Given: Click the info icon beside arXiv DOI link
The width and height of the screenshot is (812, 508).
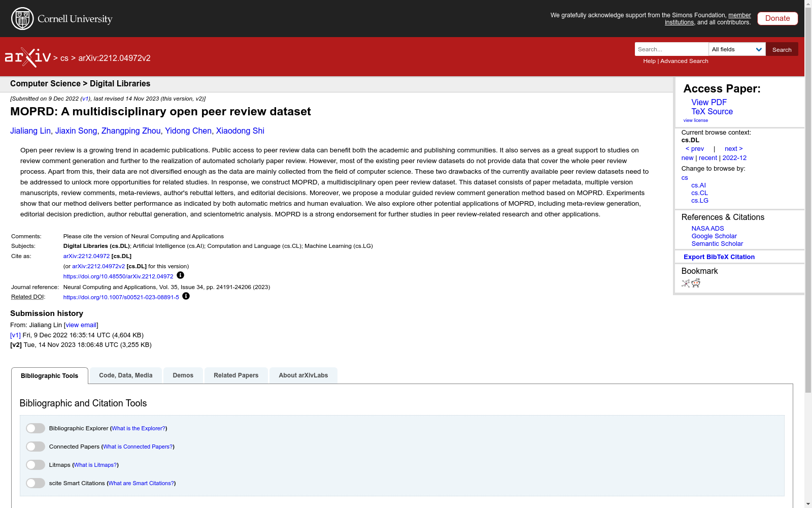Looking at the screenshot, I should click(x=180, y=275).
